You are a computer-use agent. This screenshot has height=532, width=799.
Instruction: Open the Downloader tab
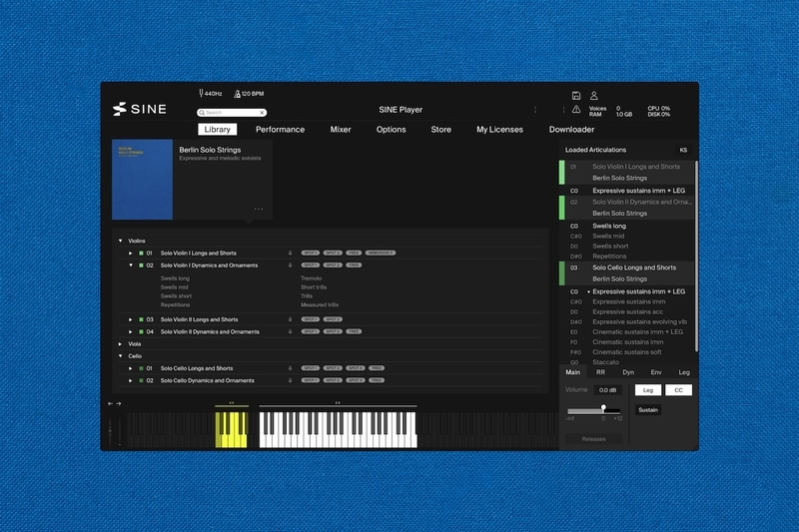coord(571,130)
